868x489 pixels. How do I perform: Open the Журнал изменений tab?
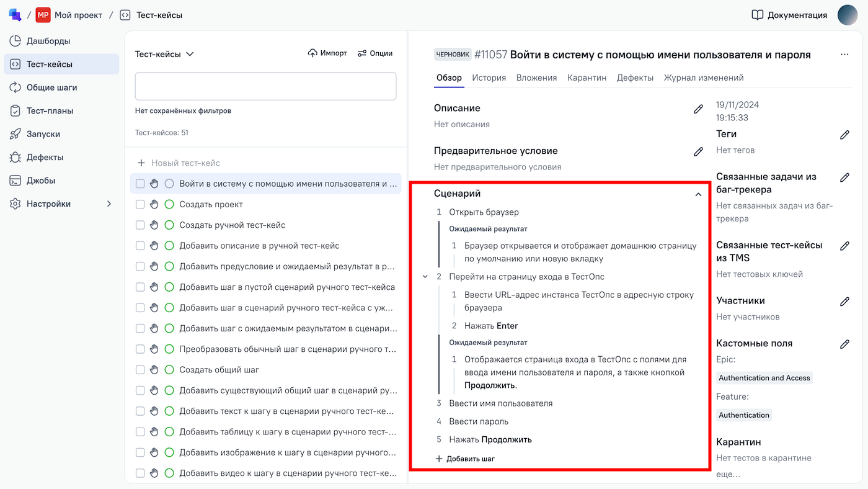703,78
